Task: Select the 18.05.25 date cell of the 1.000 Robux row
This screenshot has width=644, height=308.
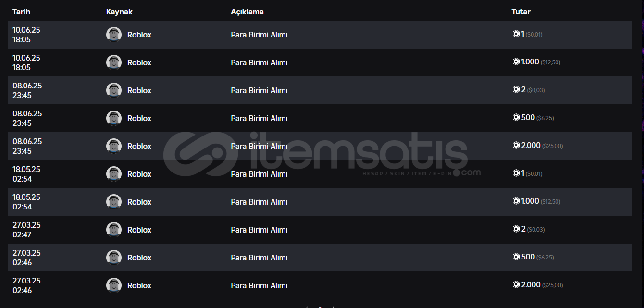Action: tap(26, 202)
